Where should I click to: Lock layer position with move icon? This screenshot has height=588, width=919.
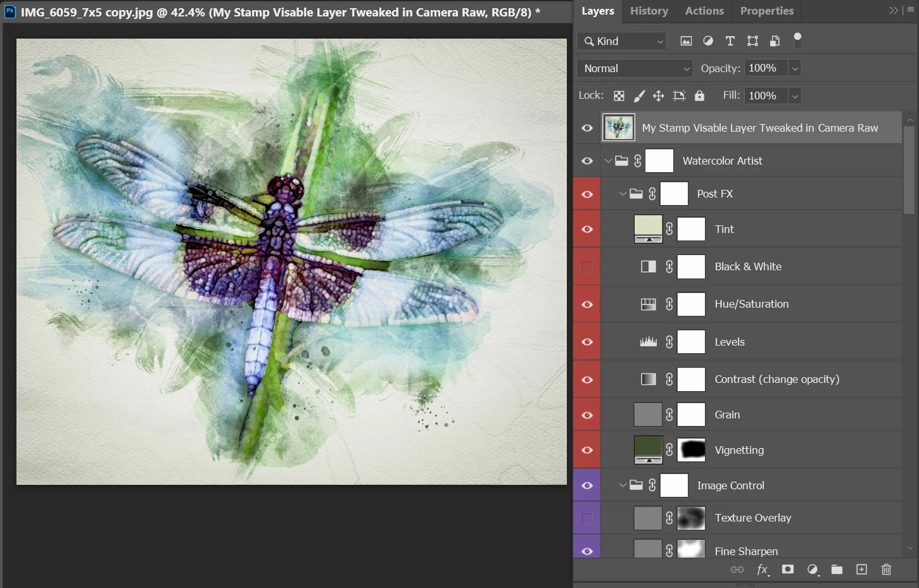[x=659, y=96]
